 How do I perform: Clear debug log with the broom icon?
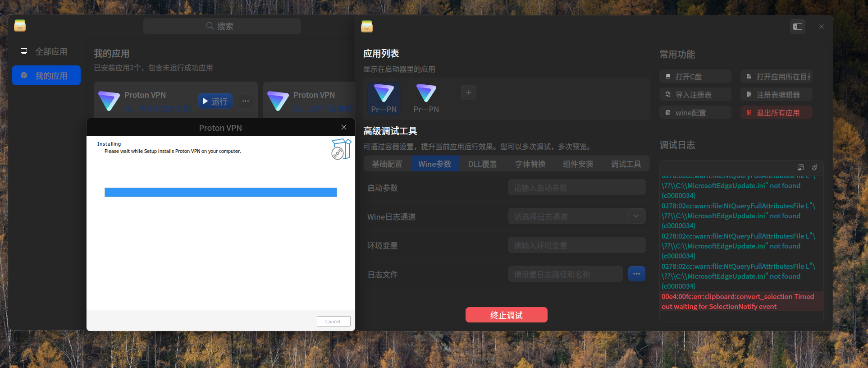(x=815, y=167)
